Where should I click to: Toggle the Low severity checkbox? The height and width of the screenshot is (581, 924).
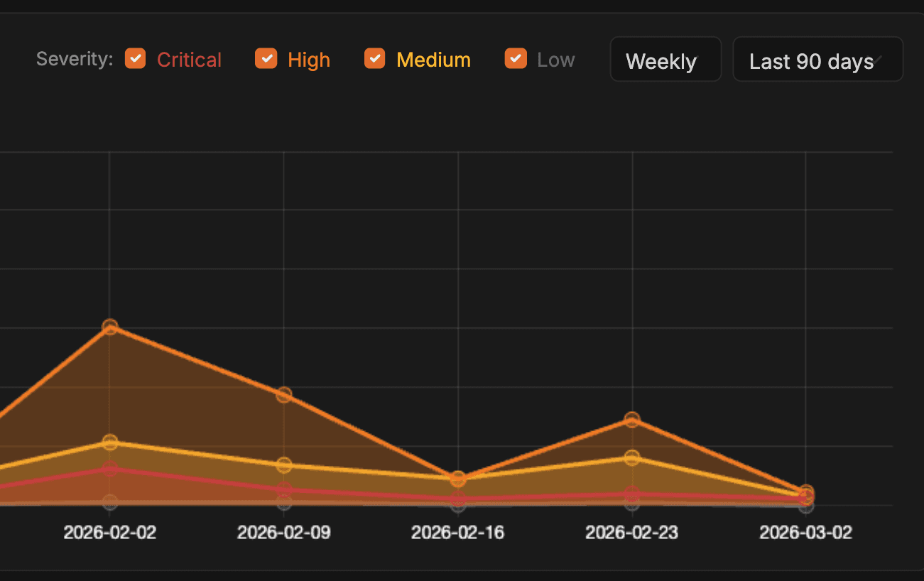click(x=515, y=58)
